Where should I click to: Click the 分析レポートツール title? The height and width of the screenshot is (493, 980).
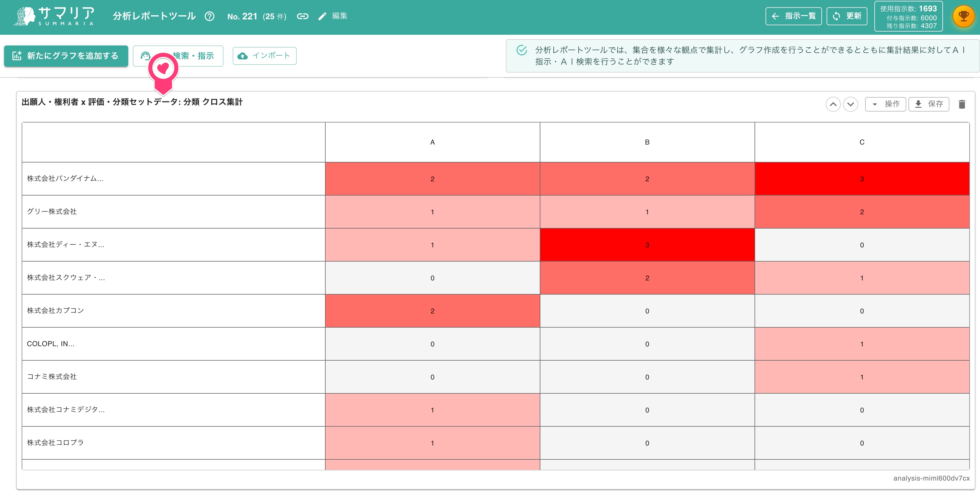click(154, 16)
